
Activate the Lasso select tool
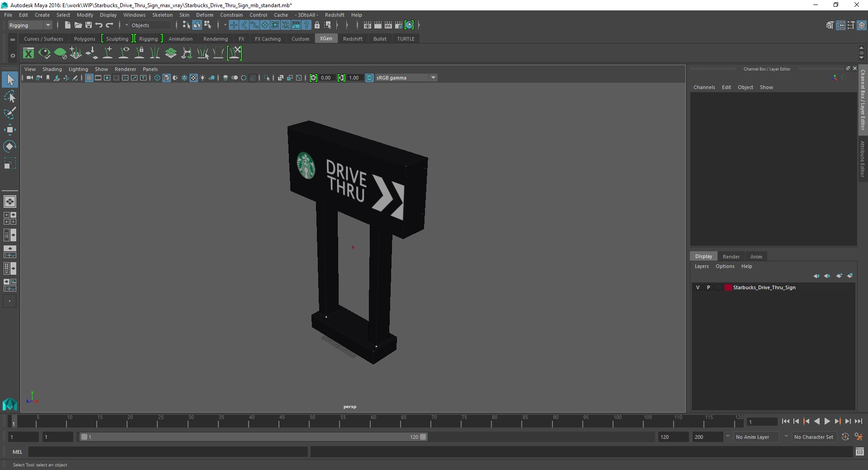[x=10, y=97]
